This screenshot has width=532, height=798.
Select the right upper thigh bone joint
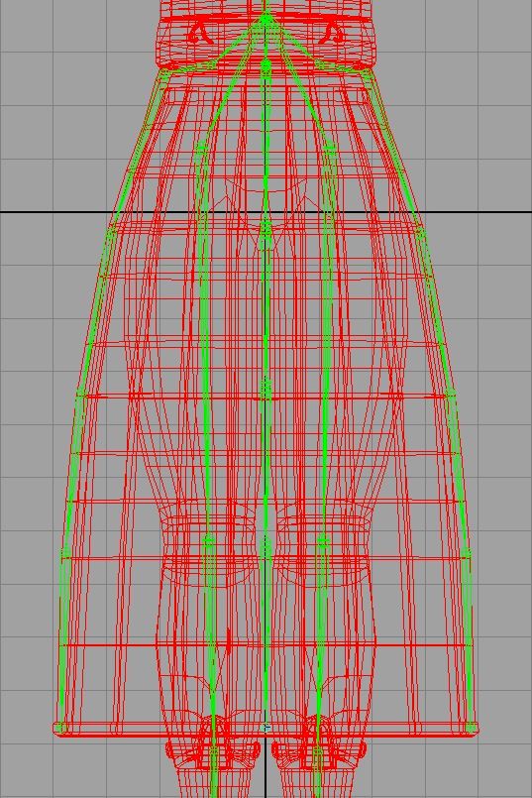[x=330, y=148]
